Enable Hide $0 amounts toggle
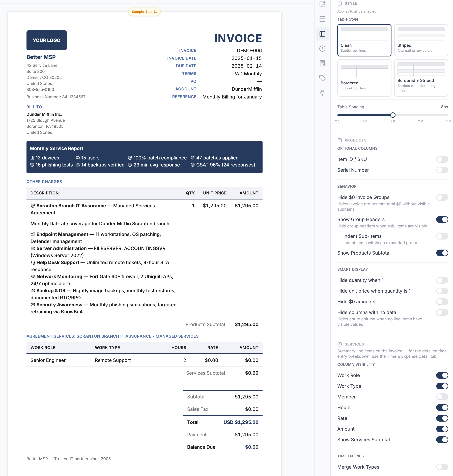453x476 pixels. click(442, 302)
